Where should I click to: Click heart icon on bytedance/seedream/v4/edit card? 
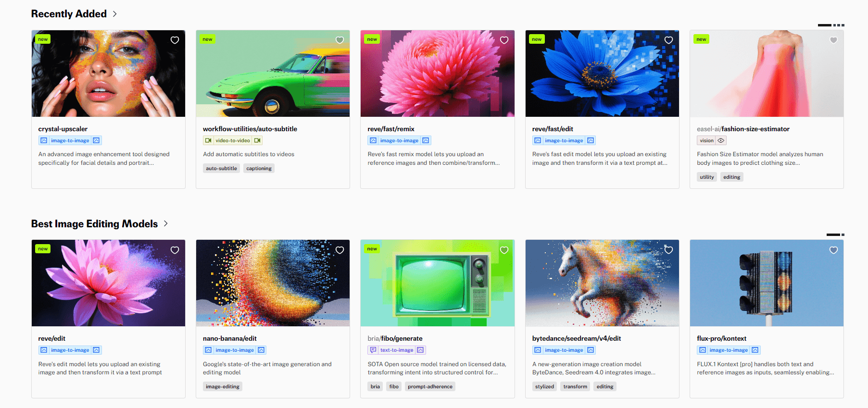[x=668, y=250]
